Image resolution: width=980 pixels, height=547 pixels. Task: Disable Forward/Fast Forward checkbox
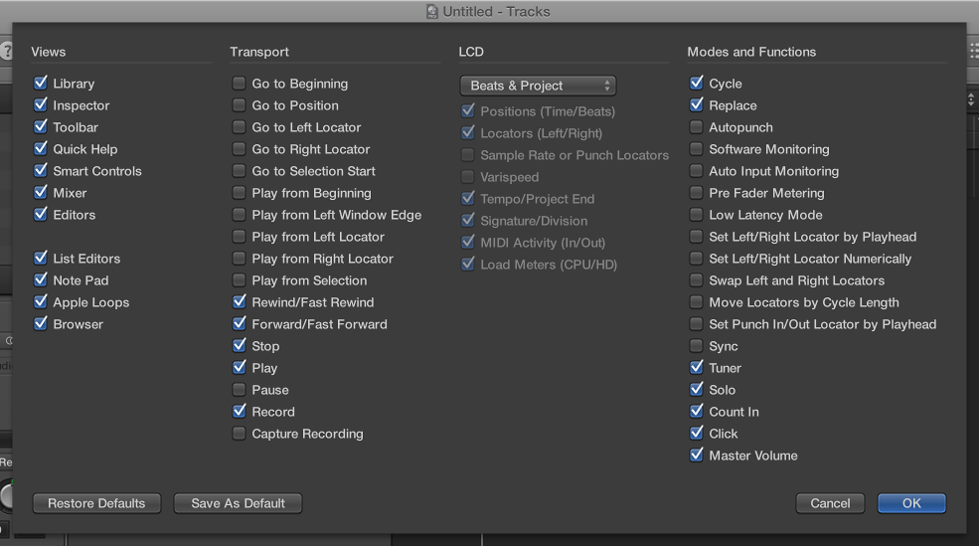(239, 324)
